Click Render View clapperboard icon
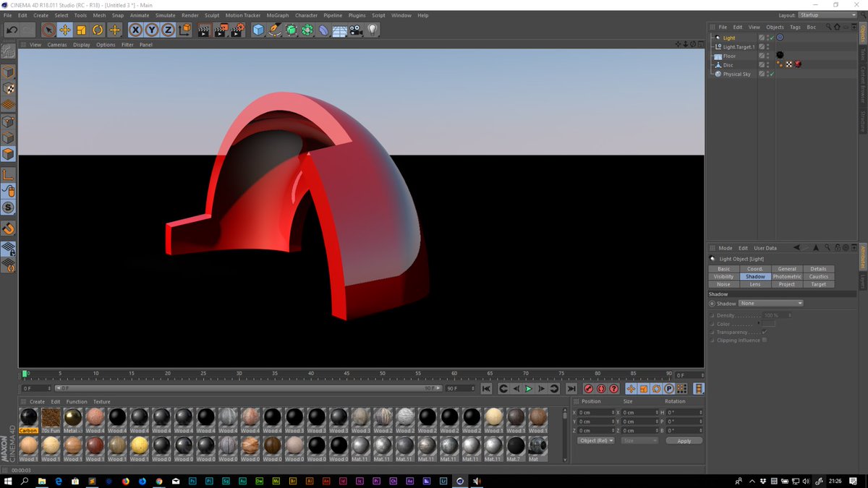 tap(204, 30)
